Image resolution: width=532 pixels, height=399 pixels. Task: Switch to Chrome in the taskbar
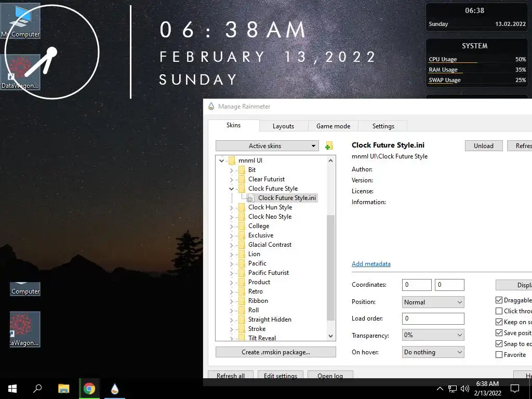tap(89, 389)
